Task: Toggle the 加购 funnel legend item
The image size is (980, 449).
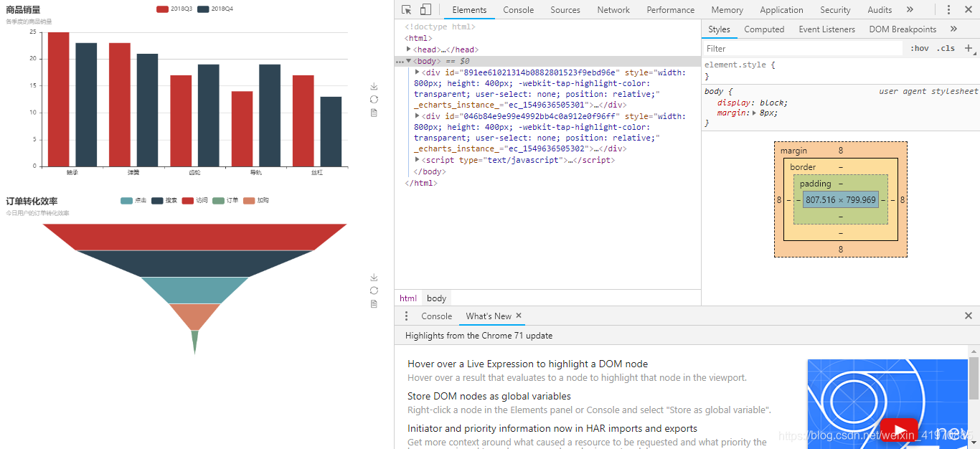Action: [257, 200]
